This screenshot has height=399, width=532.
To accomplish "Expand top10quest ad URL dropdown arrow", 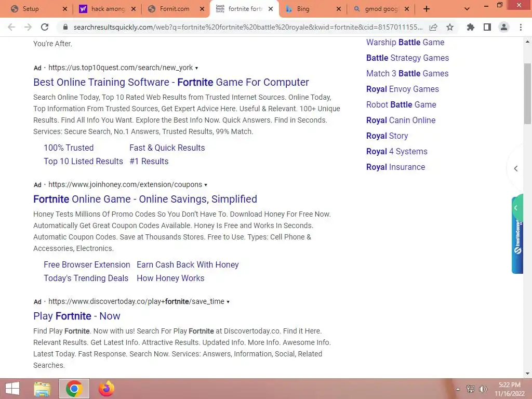I will pos(196,68).
